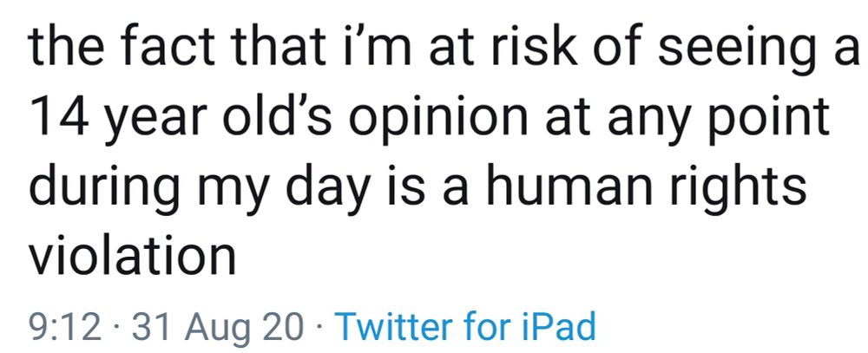This screenshot has height=353, width=868.
Task: Click the 9:12 tweet timestamp
Action: pos(65,327)
